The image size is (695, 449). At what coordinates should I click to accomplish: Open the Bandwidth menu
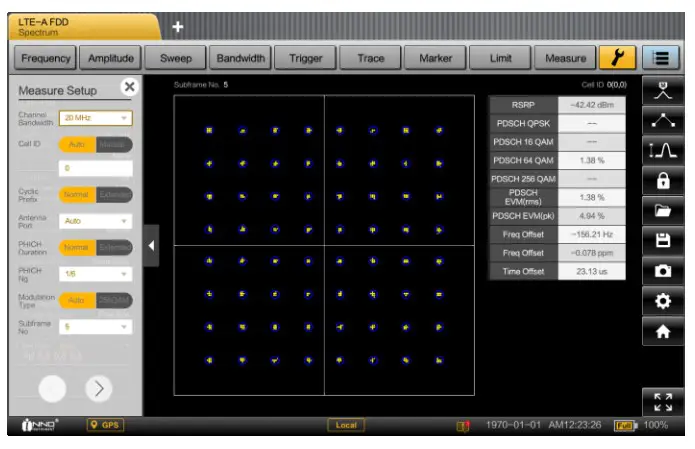(240, 58)
